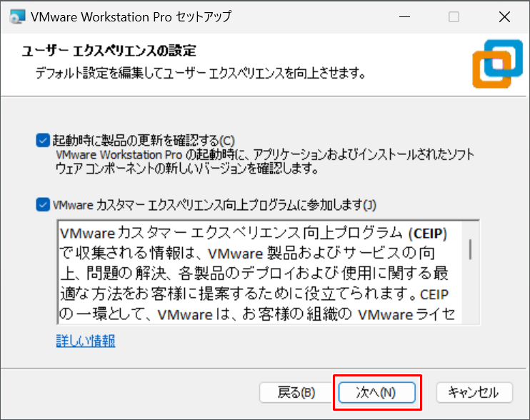Click the maximize window button
Viewport: 530px width, 420px height.
point(454,16)
